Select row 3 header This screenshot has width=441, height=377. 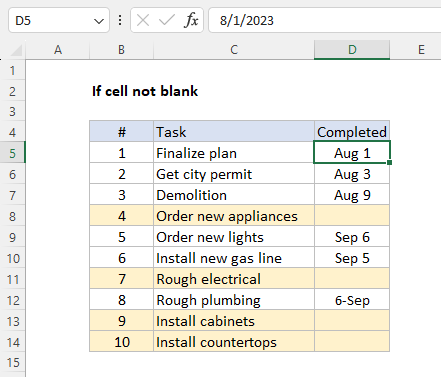[x=13, y=111]
